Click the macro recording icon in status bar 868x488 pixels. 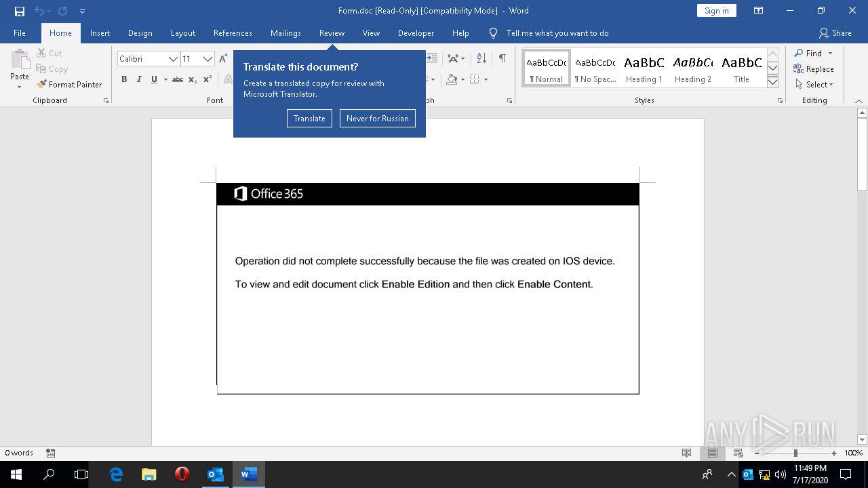50,453
